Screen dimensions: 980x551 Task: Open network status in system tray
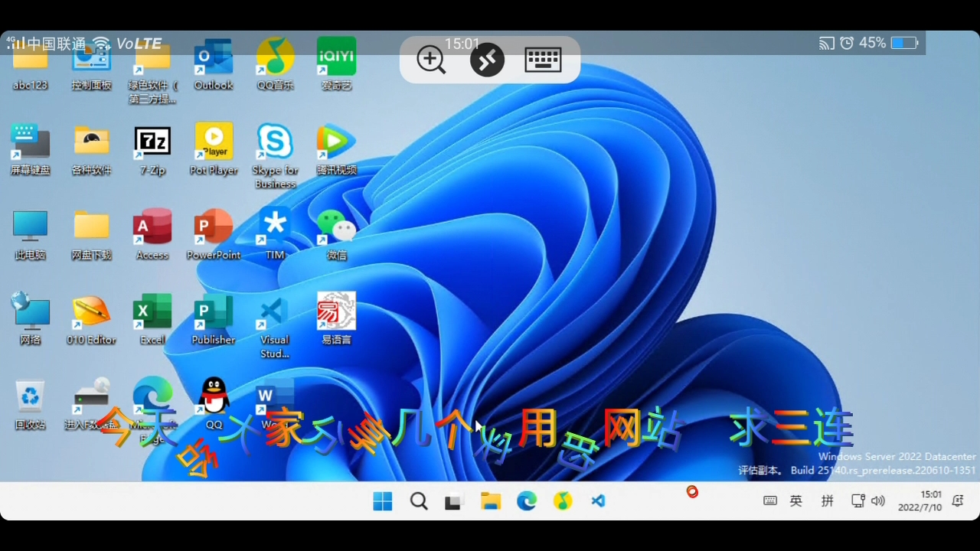pyautogui.click(x=858, y=500)
